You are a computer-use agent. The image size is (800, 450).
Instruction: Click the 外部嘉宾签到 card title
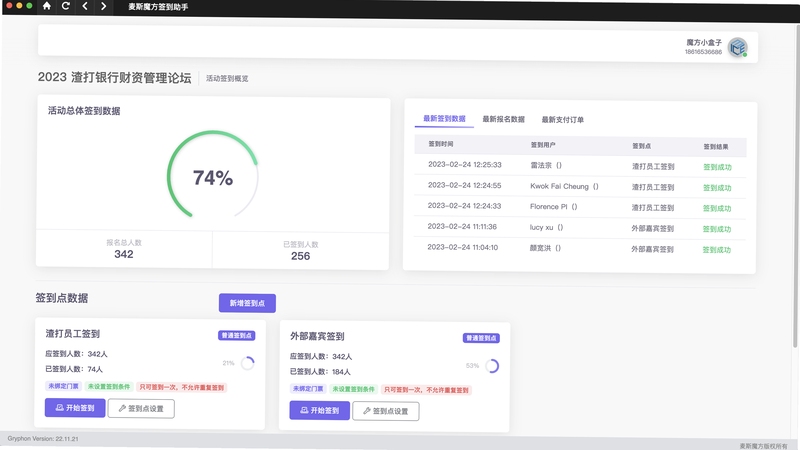[x=317, y=336]
